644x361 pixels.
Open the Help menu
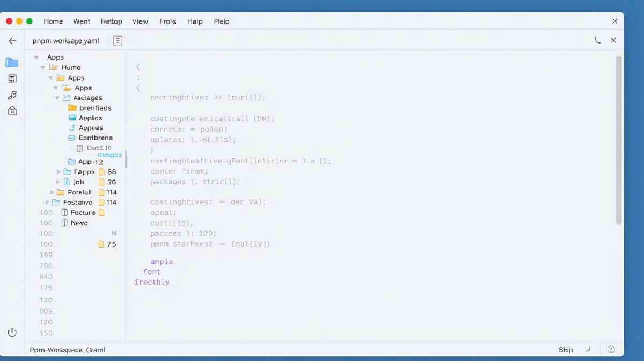click(x=195, y=21)
